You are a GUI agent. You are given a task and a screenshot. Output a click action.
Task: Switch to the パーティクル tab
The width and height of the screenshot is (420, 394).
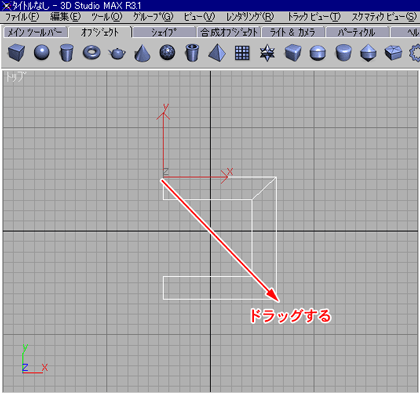pos(357,32)
